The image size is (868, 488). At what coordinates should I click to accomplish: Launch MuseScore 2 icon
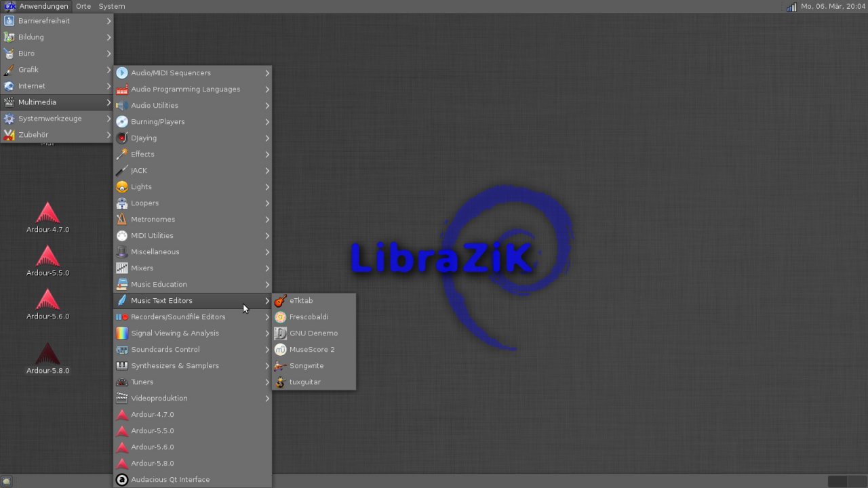(x=280, y=350)
